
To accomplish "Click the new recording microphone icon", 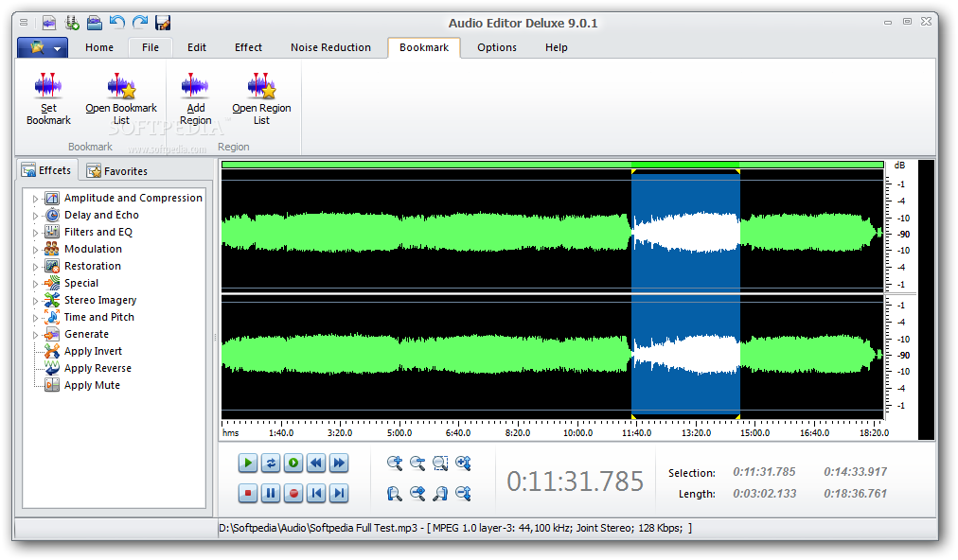I will 72,24.
